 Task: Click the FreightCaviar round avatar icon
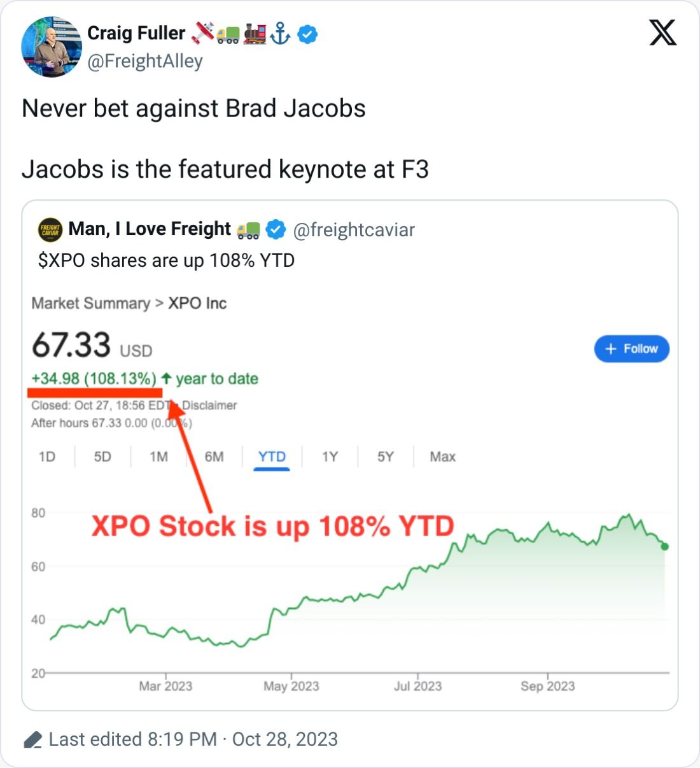(50, 230)
